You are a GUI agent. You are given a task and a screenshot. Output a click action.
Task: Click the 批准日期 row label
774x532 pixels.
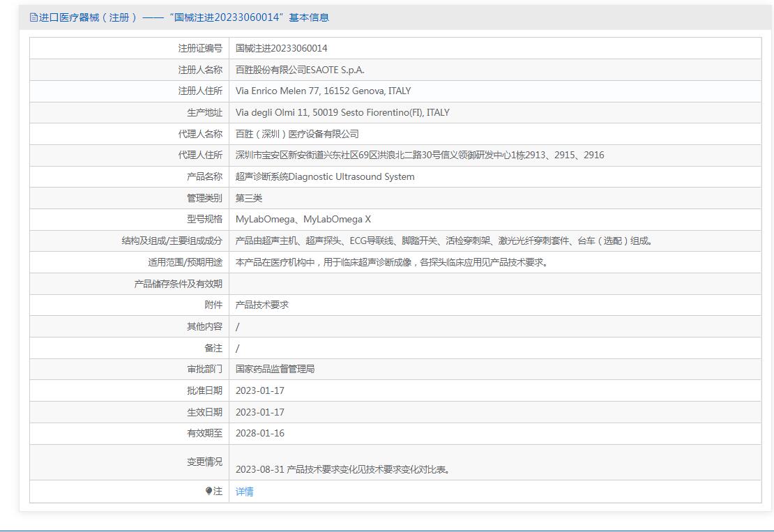205,391
